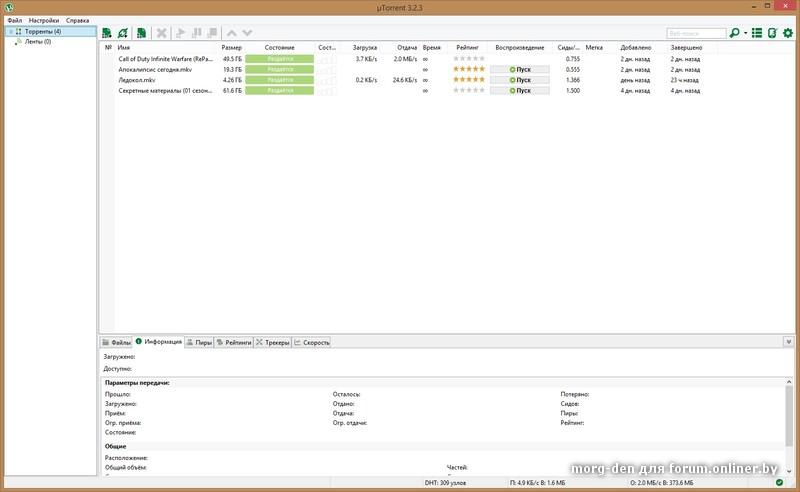800x492 pixels.
Task: Click the Start torrent play icon
Action: click(180, 33)
